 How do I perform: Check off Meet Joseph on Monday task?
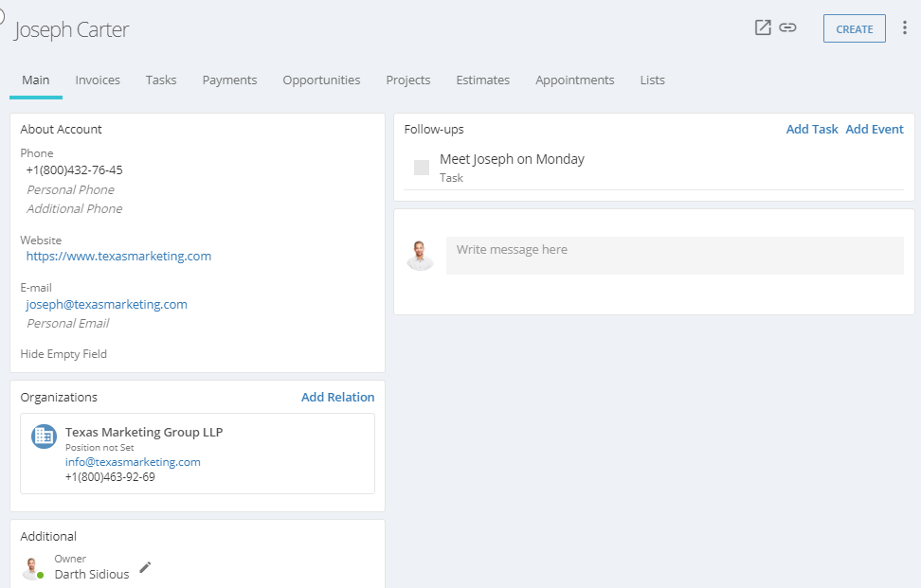click(x=422, y=168)
